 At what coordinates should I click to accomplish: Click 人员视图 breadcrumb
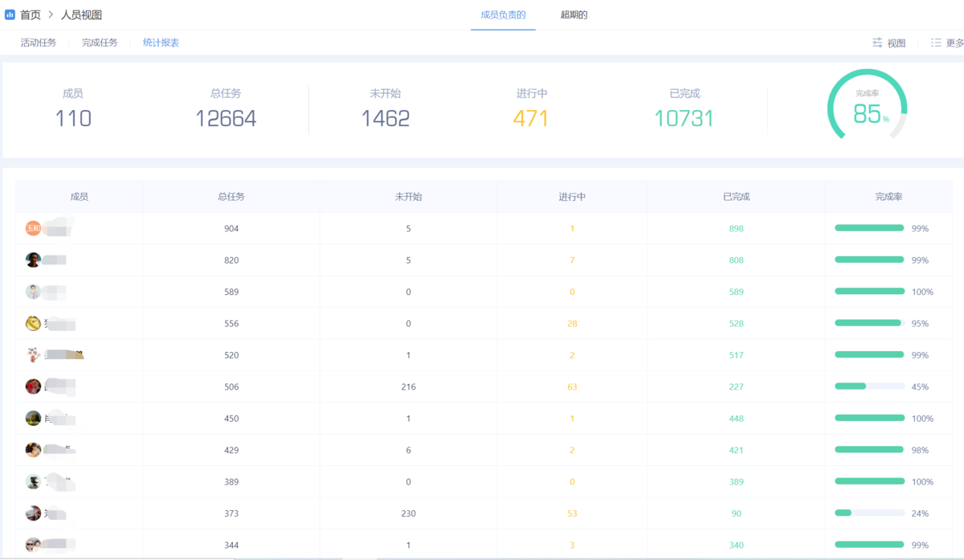click(x=81, y=14)
